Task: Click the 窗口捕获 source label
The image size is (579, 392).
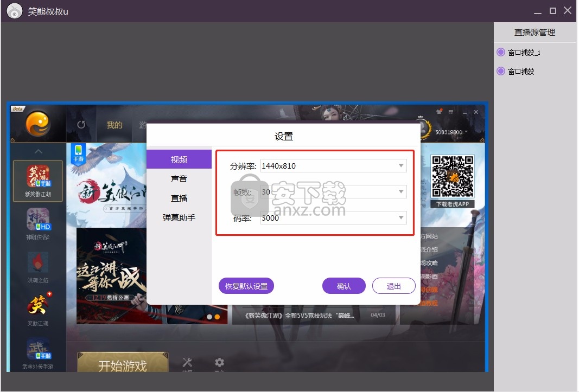Action: coord(521,71)
